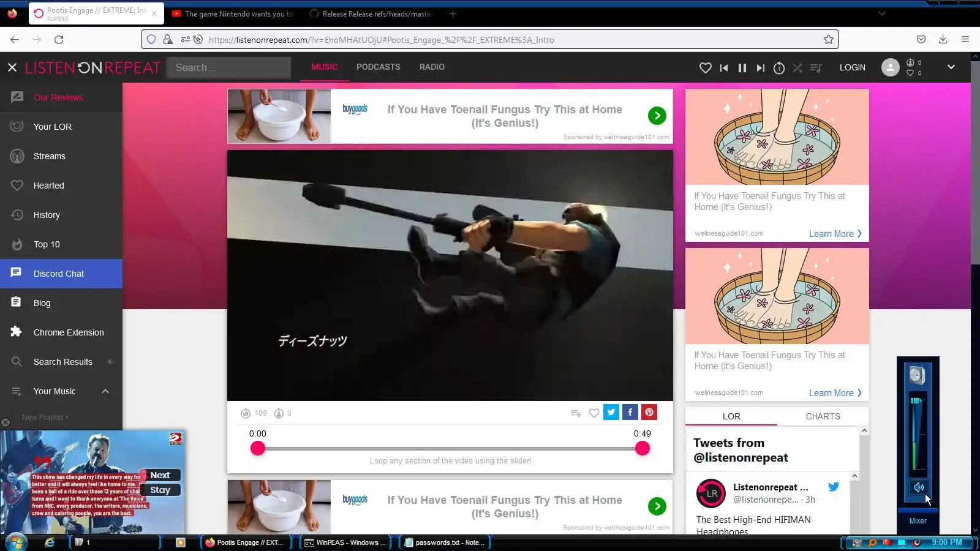This screenshot has height=551, width=980.
Task: Go to Hearted tracks
Action: click(x=61, y=186)
